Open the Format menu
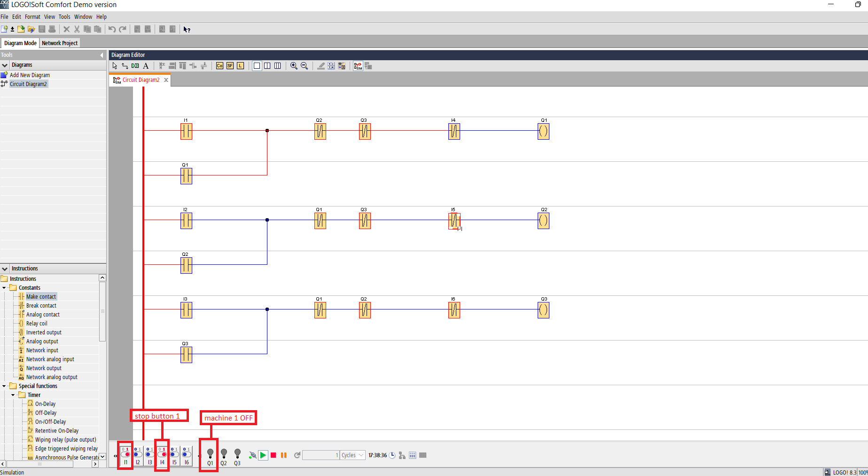The width and height of the screenshot is (868, 476). pos(32,16)
